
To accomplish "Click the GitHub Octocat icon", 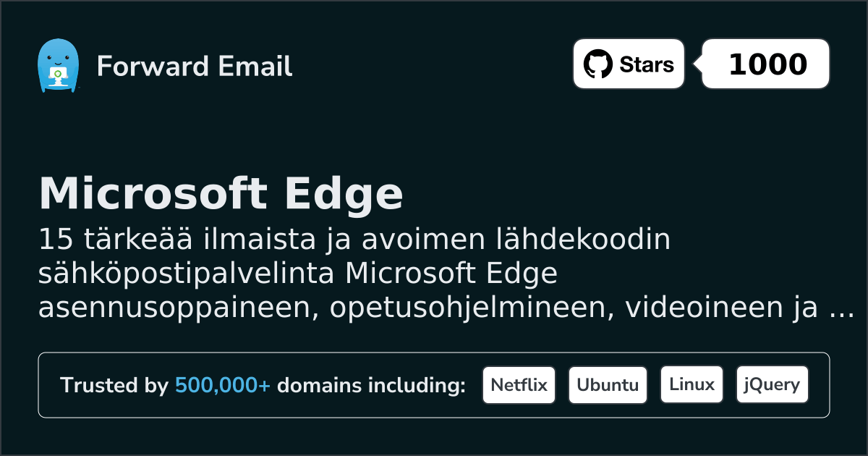I will pyautogui.click(x=597, y=64).
